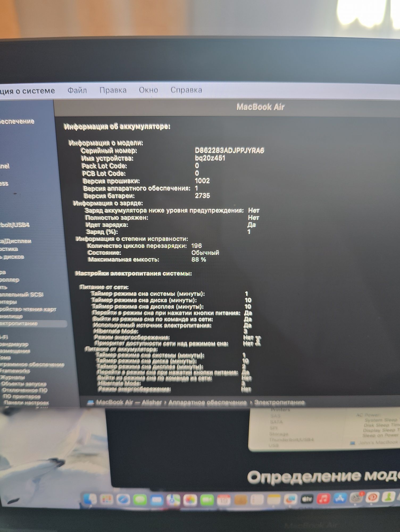Select Журналы in the sidebar
Viewport: 400px width, 532px height.
[13, 377]
